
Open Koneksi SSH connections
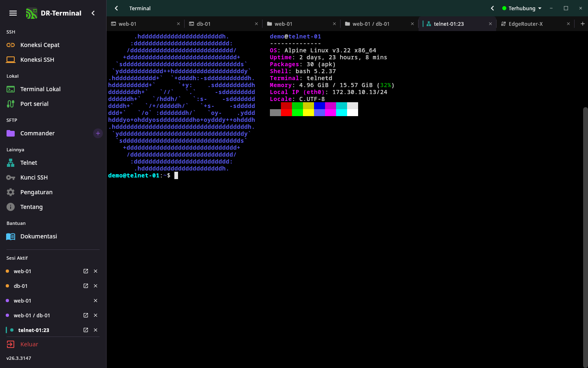[53, 60]
